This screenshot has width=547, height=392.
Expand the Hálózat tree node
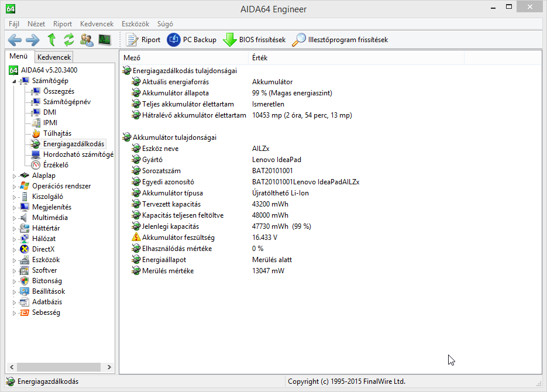[14, 239]
